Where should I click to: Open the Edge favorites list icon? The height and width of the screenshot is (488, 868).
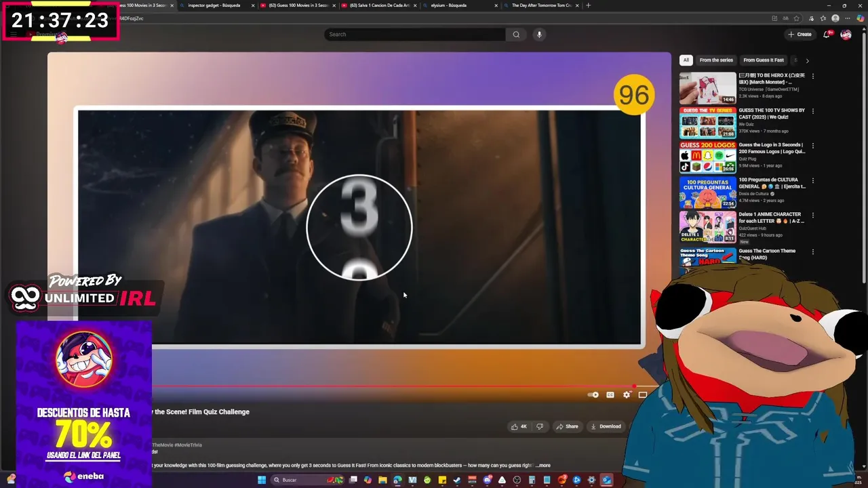pyautogui.click(x=823, y=18)
